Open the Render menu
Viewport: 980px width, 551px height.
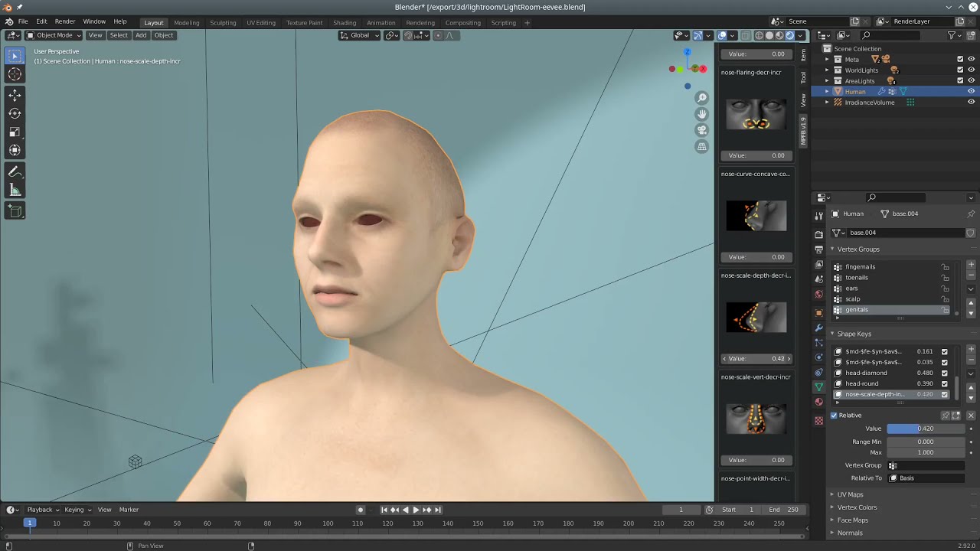64,21
